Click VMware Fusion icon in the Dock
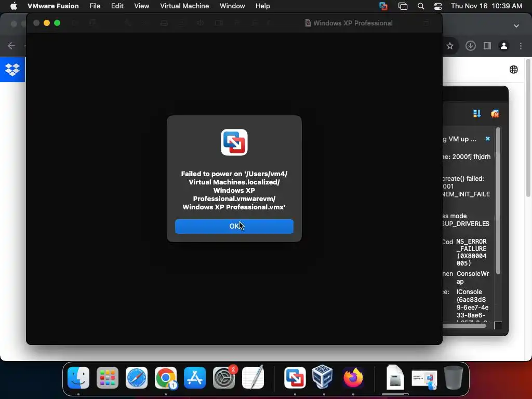Viewport: 532px width, 399px height. pos(295,378)
